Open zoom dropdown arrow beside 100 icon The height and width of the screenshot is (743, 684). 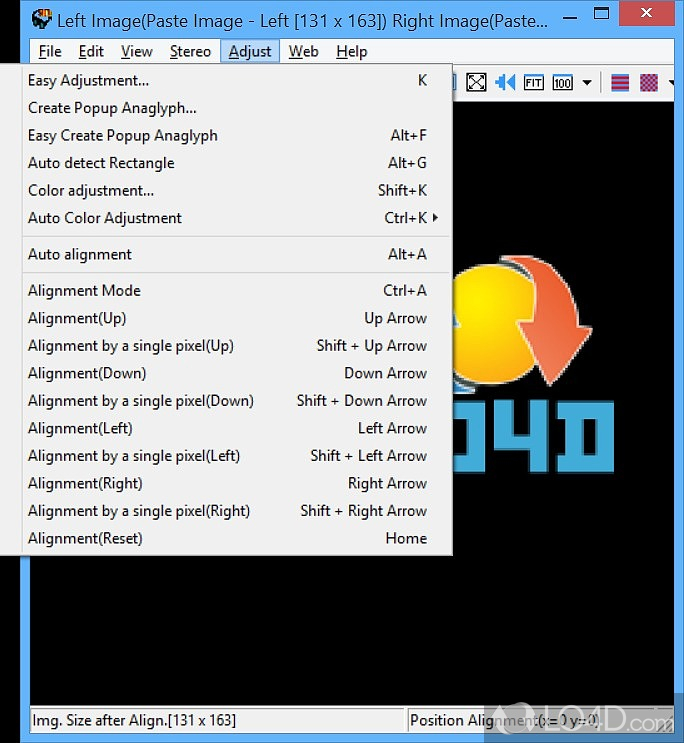pos(587,83)
